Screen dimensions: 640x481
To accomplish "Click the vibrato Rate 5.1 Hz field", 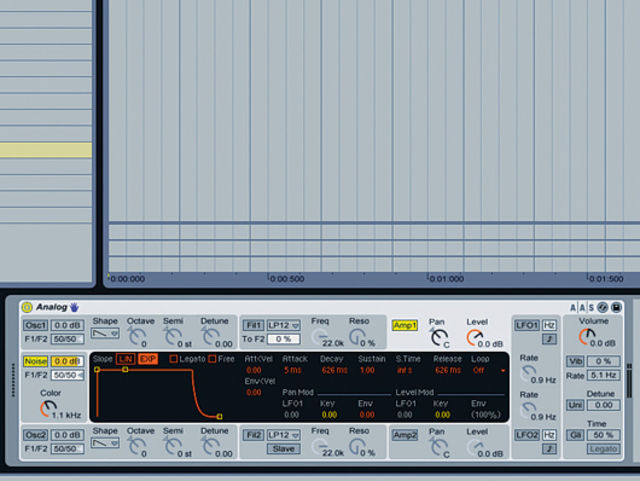I will (x=604, y=375).
